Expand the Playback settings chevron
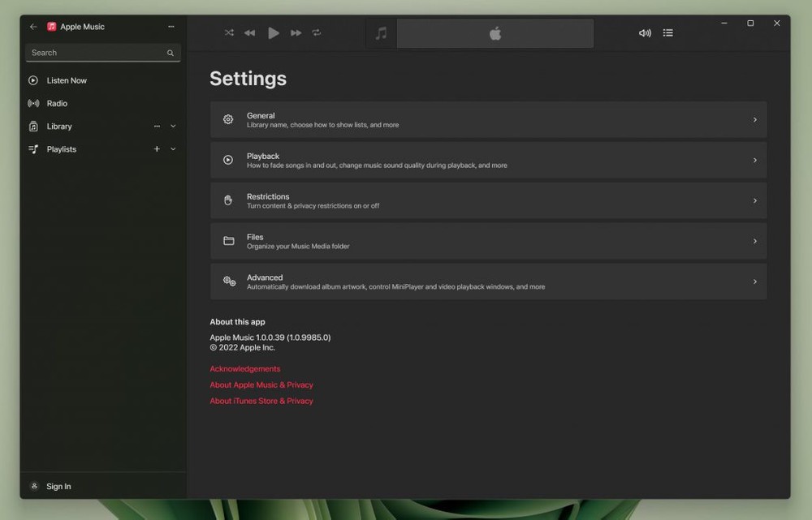812x520 pixels. [x=755, y=161]
